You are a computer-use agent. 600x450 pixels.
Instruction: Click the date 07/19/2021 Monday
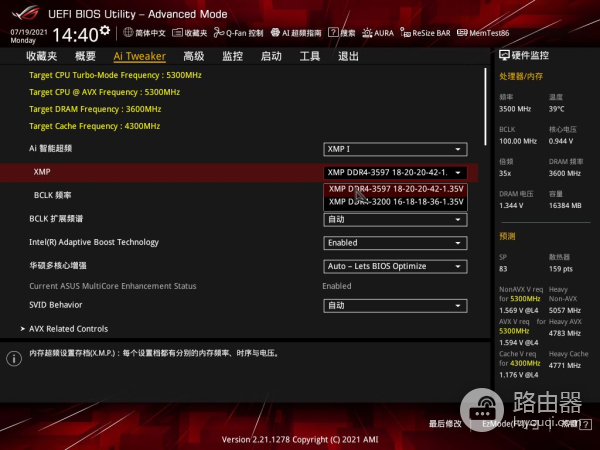[x=29, y=36]
